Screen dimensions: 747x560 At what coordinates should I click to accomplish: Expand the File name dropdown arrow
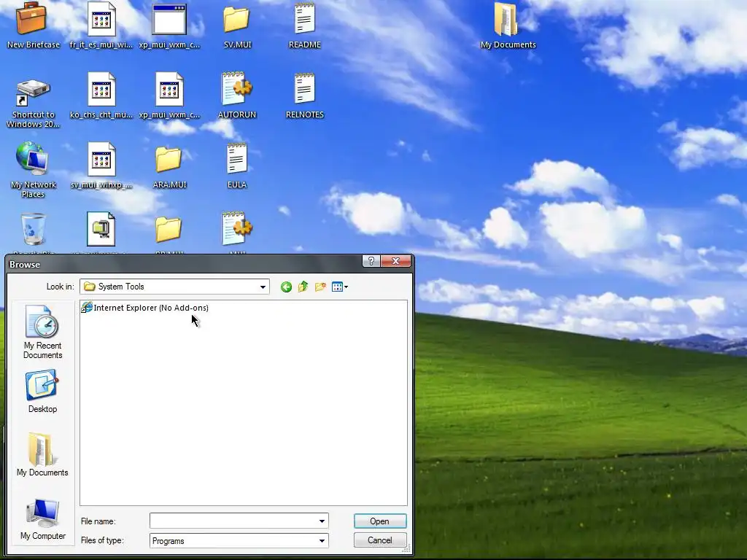[322, 521]
